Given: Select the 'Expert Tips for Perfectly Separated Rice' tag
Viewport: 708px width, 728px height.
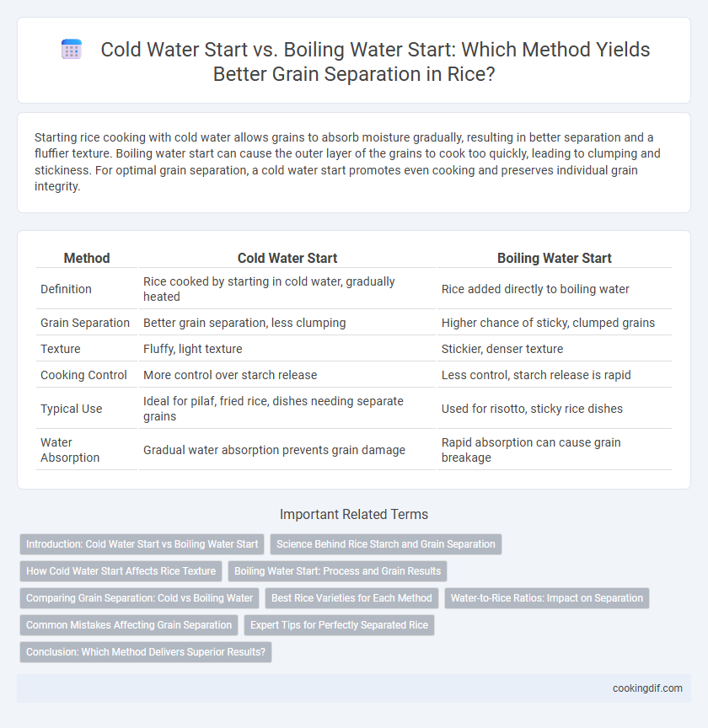Looking at the screenshot, I should point(339,625).
